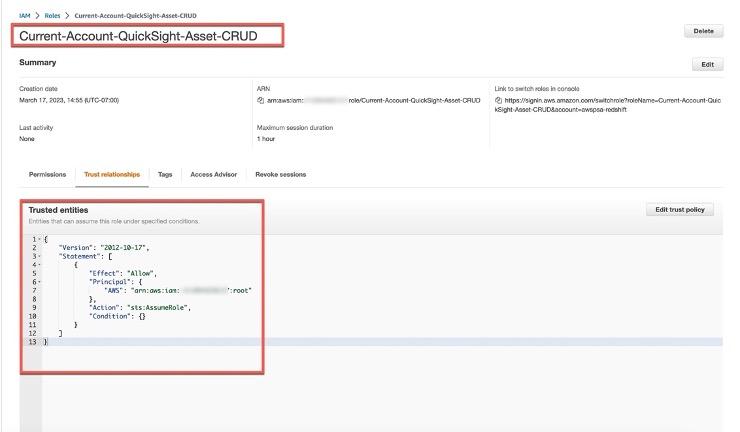Select the Trust relationships tab
The height and width of the screenshot is (432, 740).
click(112, 175)
